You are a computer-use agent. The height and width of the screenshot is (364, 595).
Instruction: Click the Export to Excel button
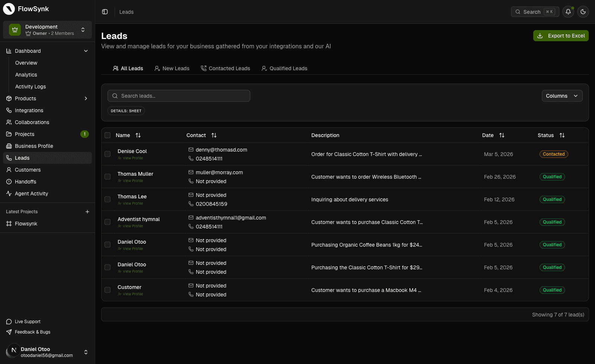560,36
